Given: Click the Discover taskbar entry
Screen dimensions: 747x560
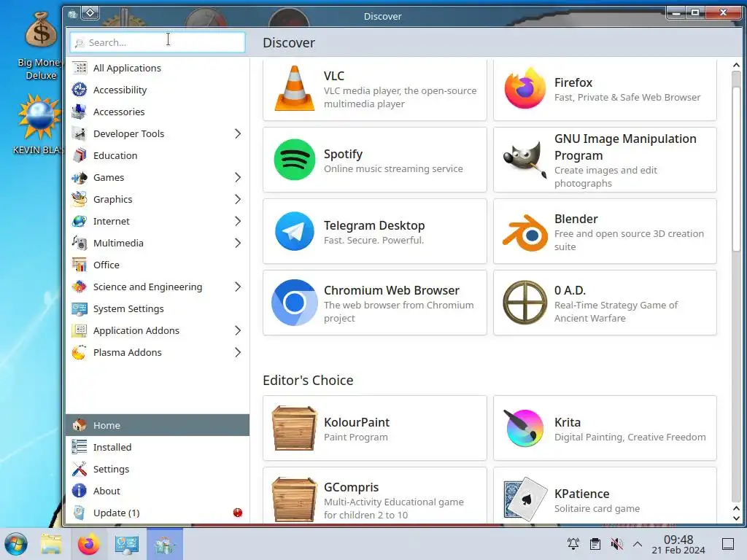Looking at the screenshot, I should click(165, 544).
